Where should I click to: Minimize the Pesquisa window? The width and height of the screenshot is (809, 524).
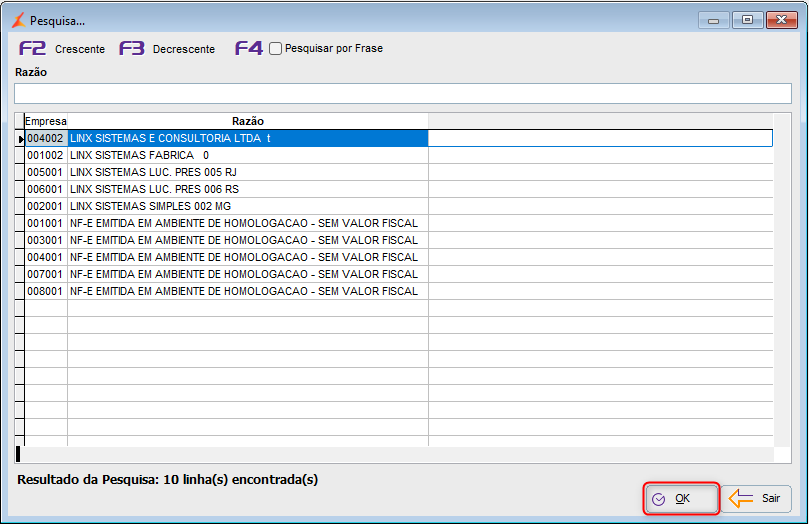pos(714,20)
